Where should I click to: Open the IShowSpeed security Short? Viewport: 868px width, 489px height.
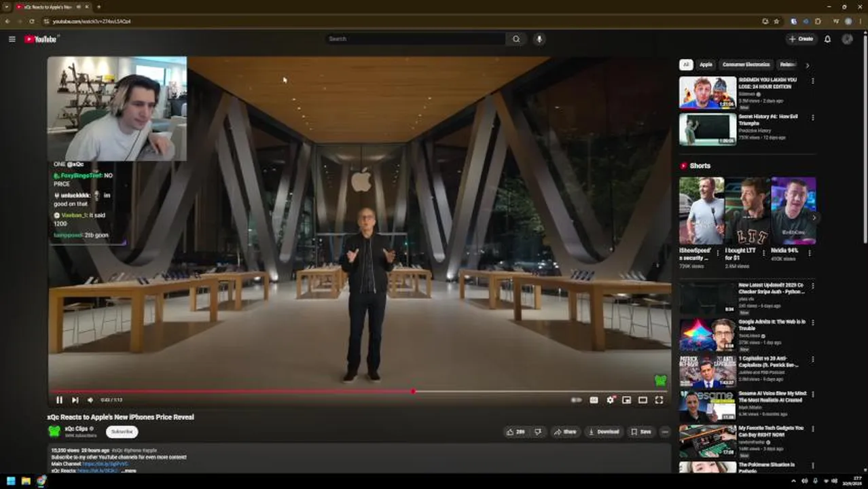(x=701, y=211)
